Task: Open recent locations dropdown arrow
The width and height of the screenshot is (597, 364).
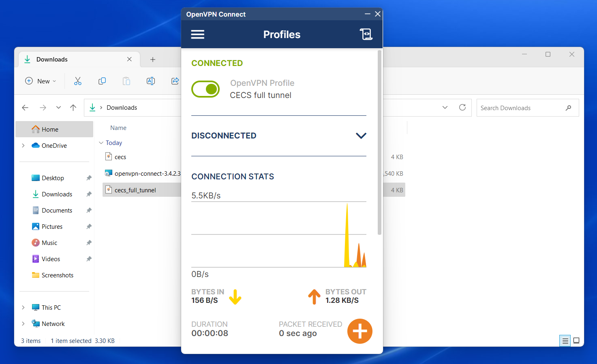Action: 58,108
